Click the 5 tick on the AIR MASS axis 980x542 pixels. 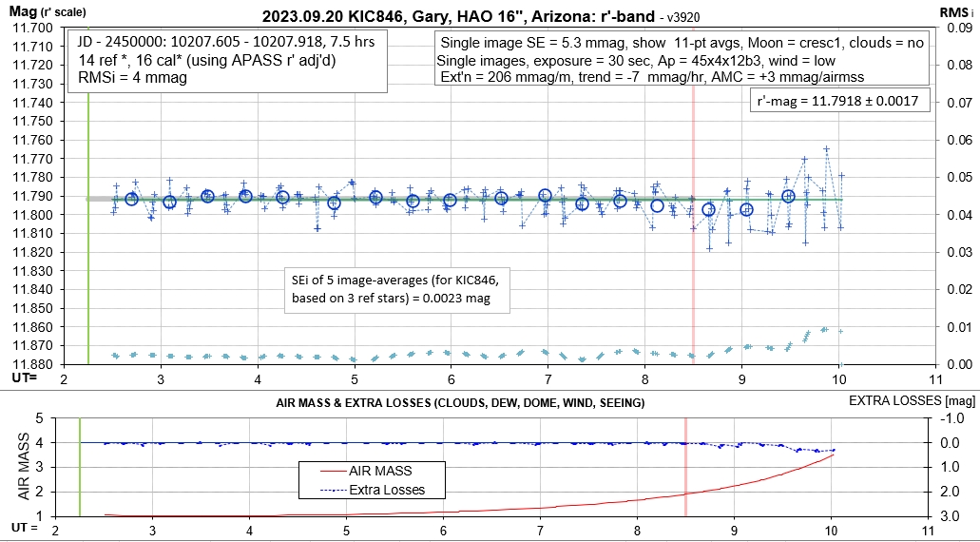click(37, 418)
